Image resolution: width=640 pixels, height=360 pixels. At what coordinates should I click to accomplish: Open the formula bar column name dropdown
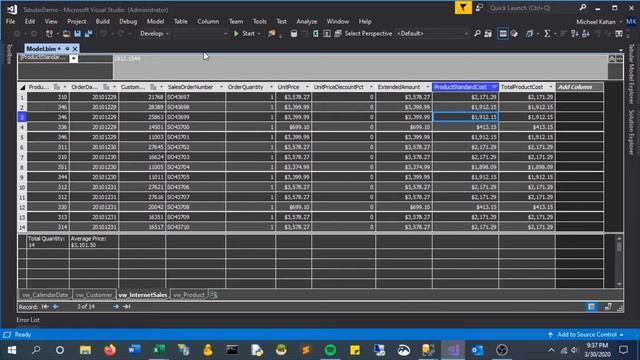73,59
